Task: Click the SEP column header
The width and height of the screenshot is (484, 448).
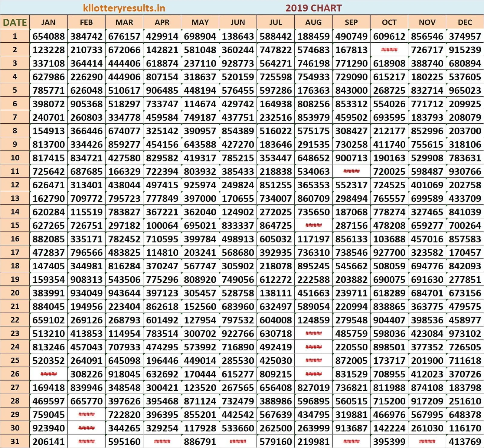Action: coord(351,22)
